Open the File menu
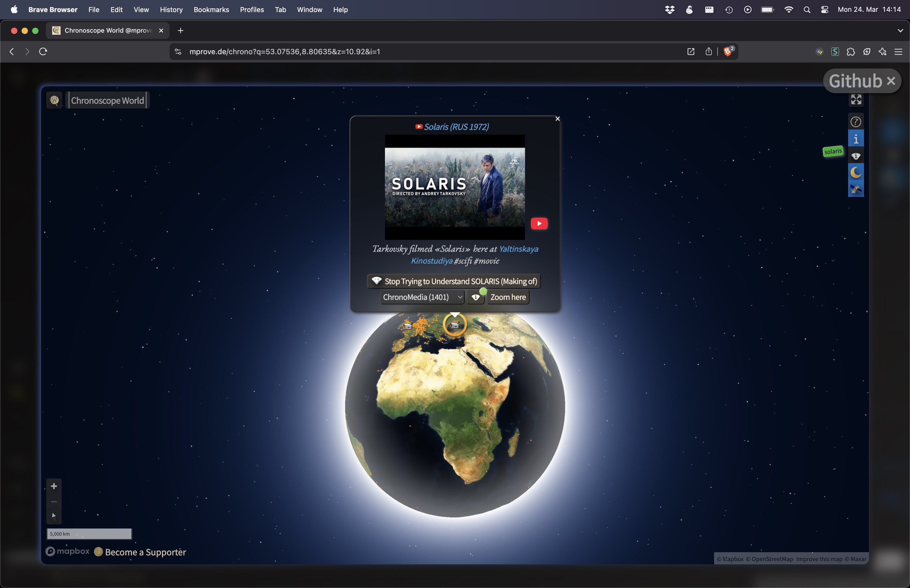This screenshot has height=588, width=910. pos(93,9)
